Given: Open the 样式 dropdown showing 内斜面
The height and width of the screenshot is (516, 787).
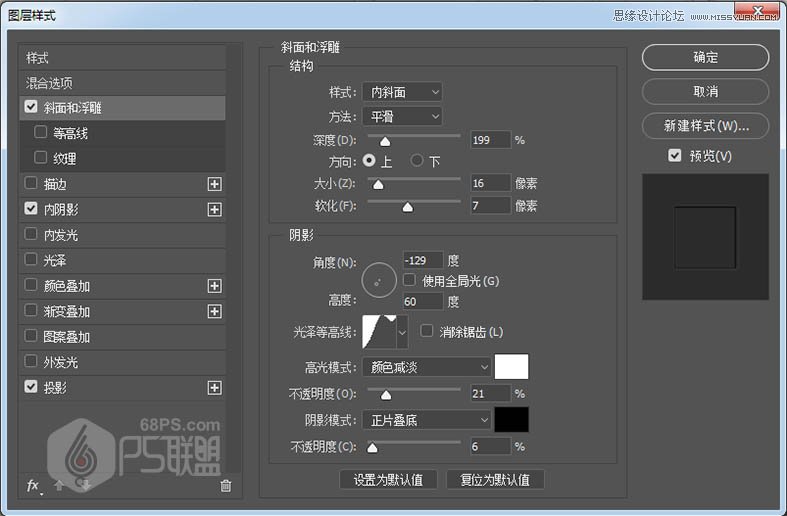Looking at the screenshot, I should coord(402,92).
